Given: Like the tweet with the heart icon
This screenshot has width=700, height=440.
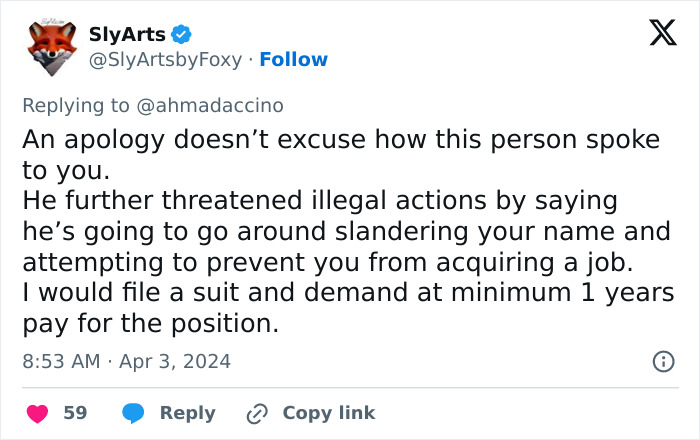Looking at the screenshot, I should (x=36, y=413).
